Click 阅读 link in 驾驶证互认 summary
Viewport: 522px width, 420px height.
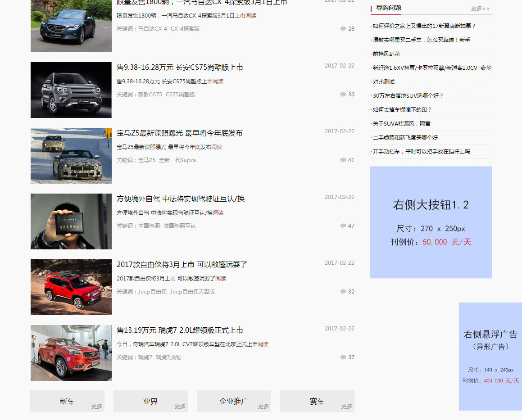[218, 212]
